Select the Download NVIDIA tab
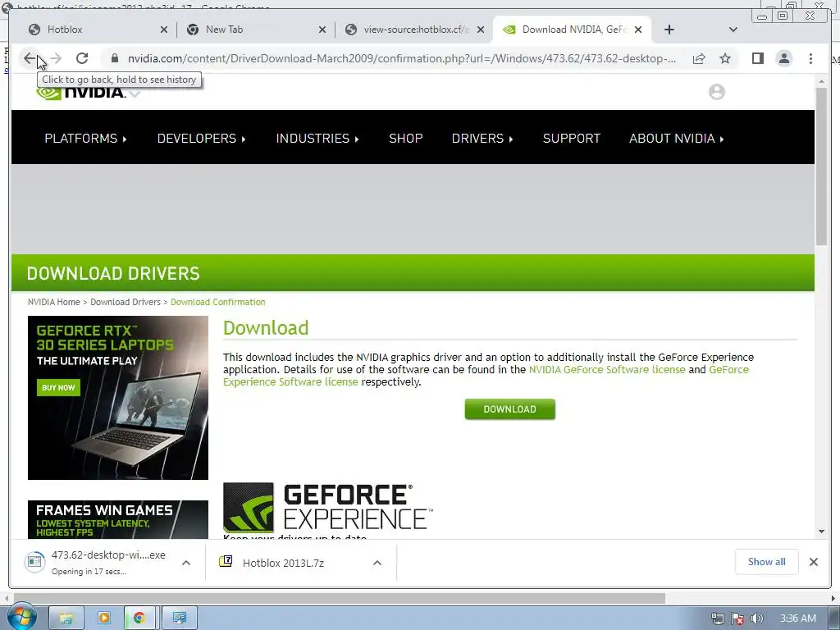840x630 pixels. [x=571, y=30]
